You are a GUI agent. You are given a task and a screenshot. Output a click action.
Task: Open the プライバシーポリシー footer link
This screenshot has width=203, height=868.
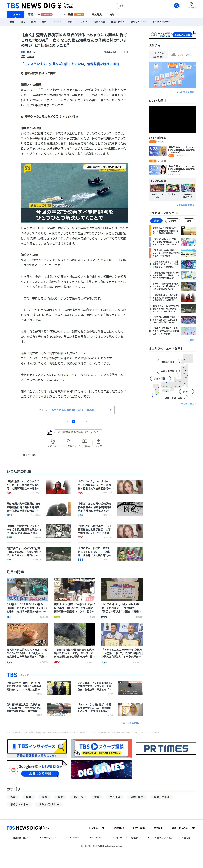[47, 838]
